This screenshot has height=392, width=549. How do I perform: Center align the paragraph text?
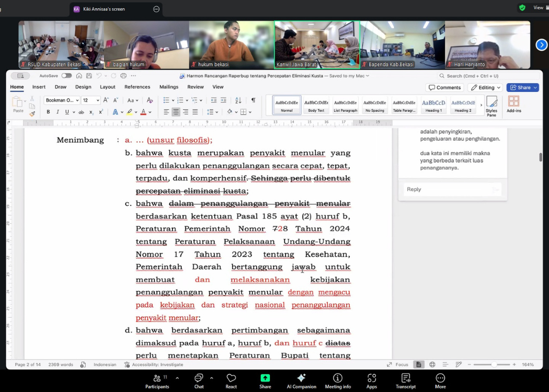pyautogui.click(x=176, y=112)
